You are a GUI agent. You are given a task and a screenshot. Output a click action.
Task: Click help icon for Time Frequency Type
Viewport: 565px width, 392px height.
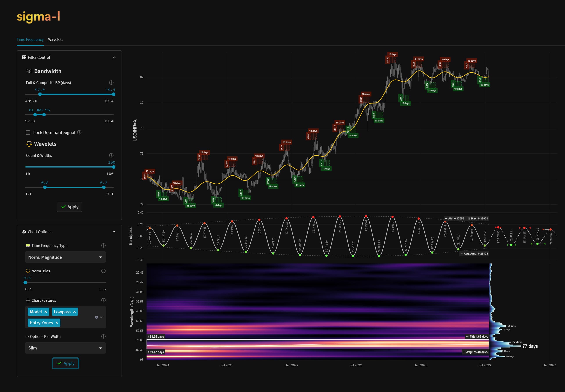coord(104,245)
